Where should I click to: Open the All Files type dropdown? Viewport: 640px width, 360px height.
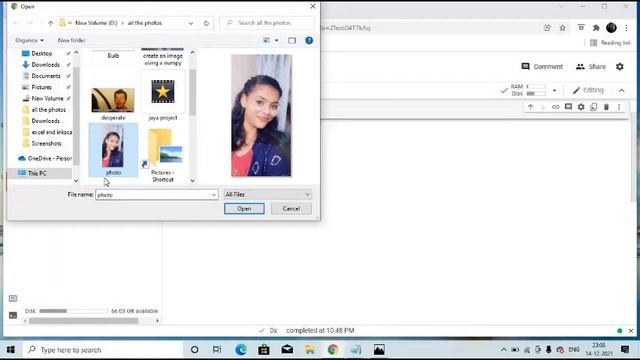pyautogui.click(x=268, y=195)
